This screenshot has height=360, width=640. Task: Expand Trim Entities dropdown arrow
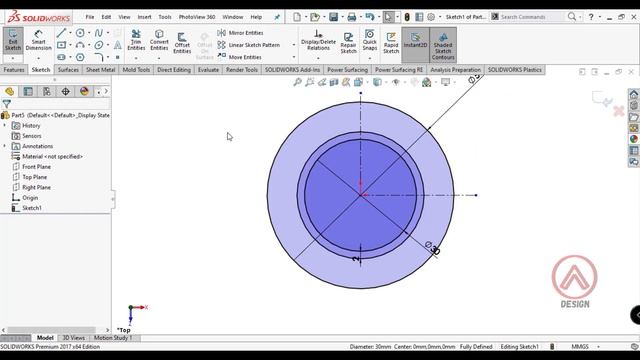pyautogui.click(x=136, y=58)
